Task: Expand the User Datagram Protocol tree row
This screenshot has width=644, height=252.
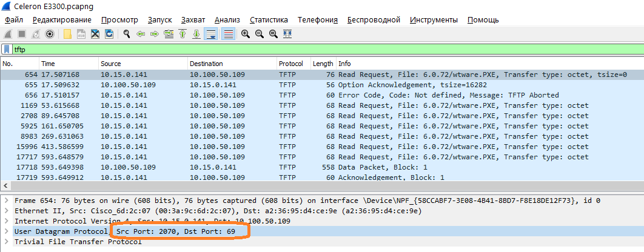Action: tap(6, 231)
